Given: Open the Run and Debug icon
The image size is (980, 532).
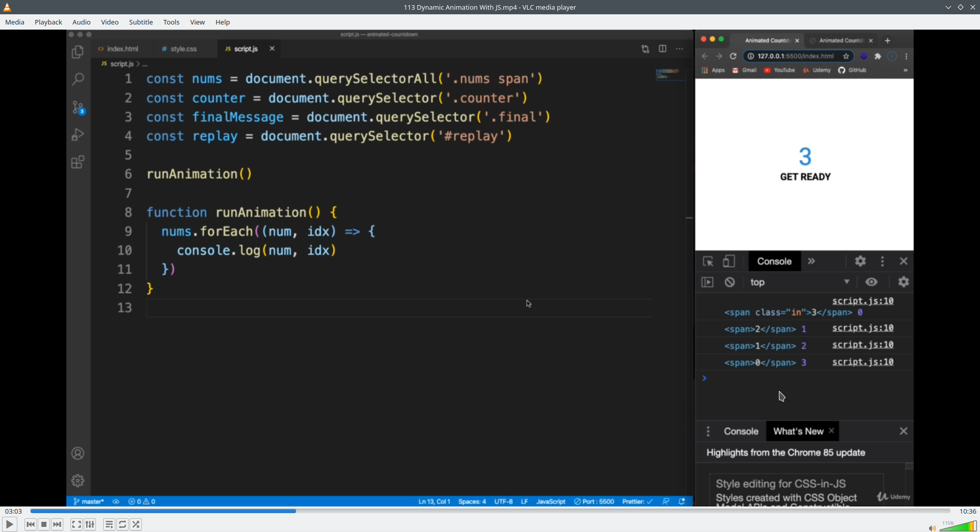Looking at the screenshot, I should point(78,135).
